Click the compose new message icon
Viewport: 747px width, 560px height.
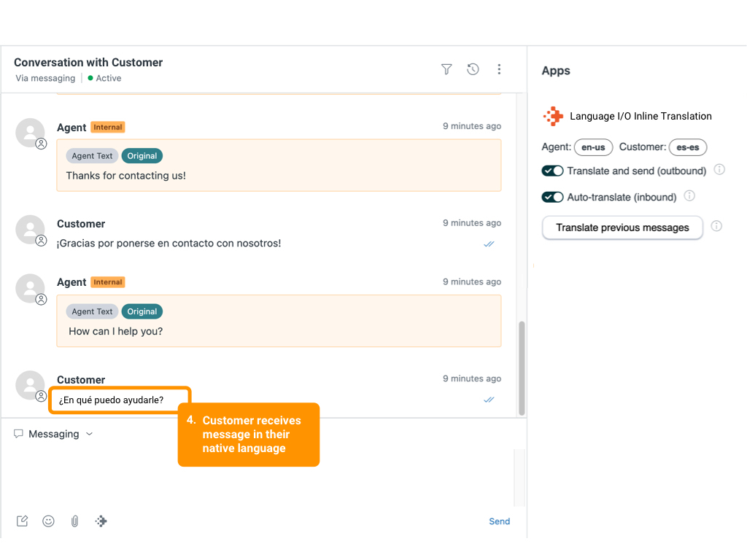pyautogui.click(x=22, y=521)
